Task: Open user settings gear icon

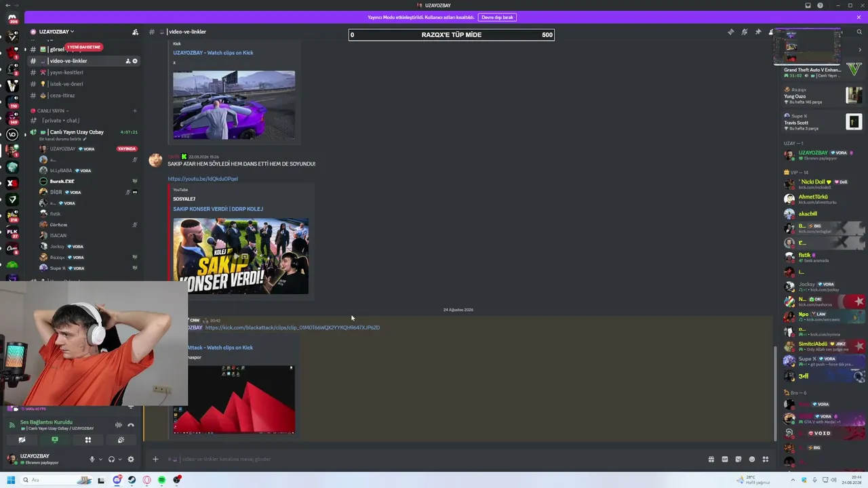Action: (x=131, y=459)
